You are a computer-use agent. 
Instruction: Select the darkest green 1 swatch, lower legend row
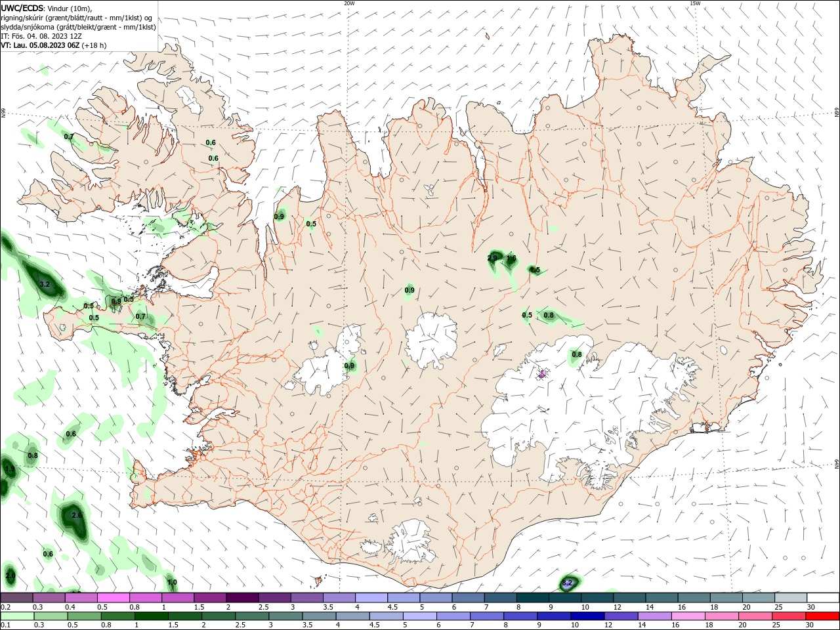(x=152, y=616)
